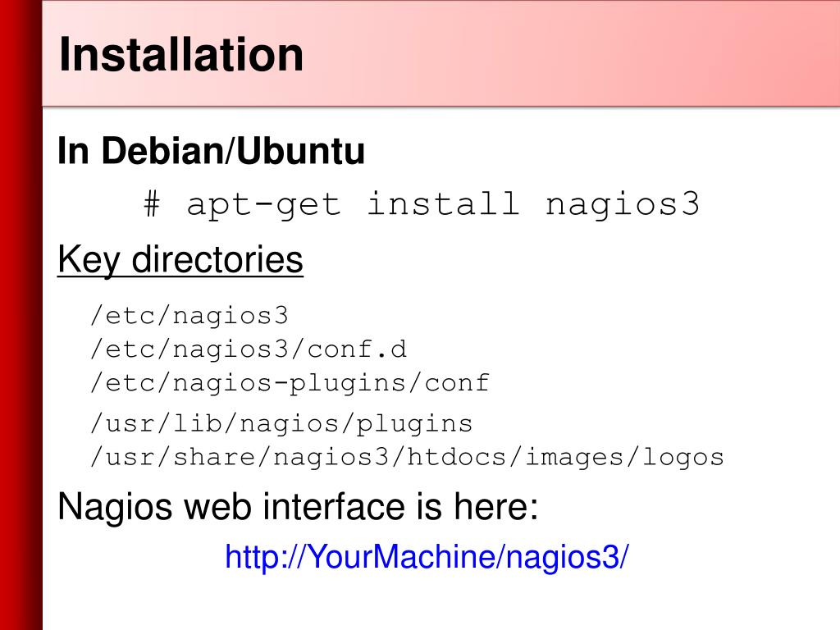Click the hash prompt before apt-get
This screenshot has height=630, width=840.
click(x=152, y=204)
